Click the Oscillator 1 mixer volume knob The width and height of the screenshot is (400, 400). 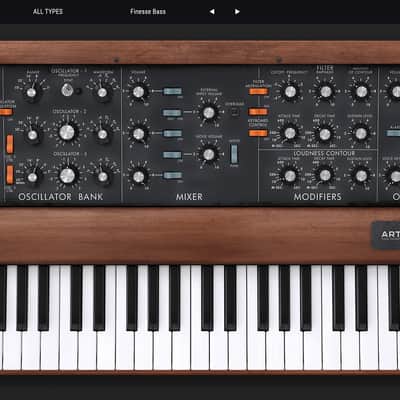(x=138, y=92)
